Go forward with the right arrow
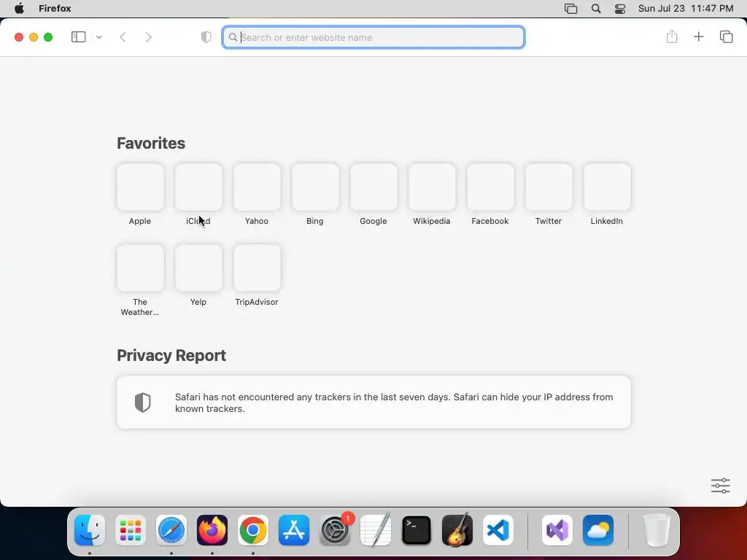Screen dimensions: 747x560 point(149,37)
